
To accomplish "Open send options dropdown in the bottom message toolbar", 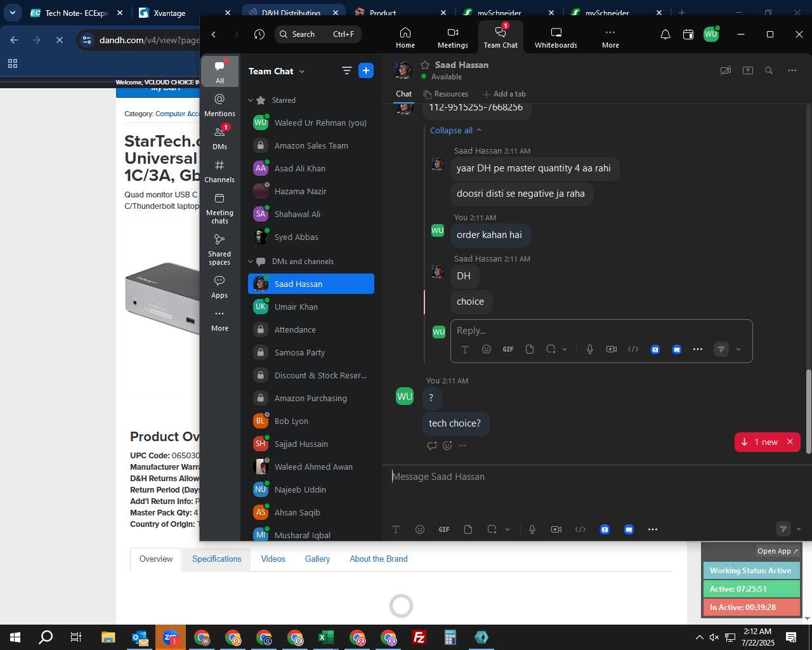I will [799, 529].
